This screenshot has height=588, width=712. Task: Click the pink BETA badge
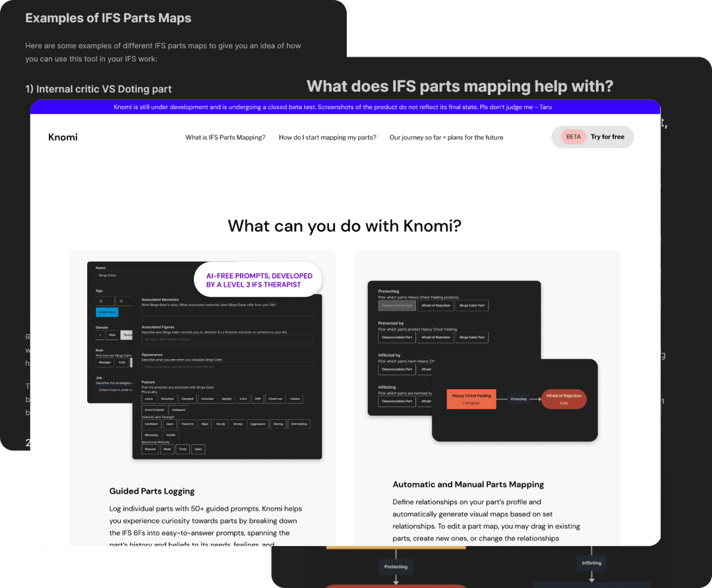tap(574, 137)
